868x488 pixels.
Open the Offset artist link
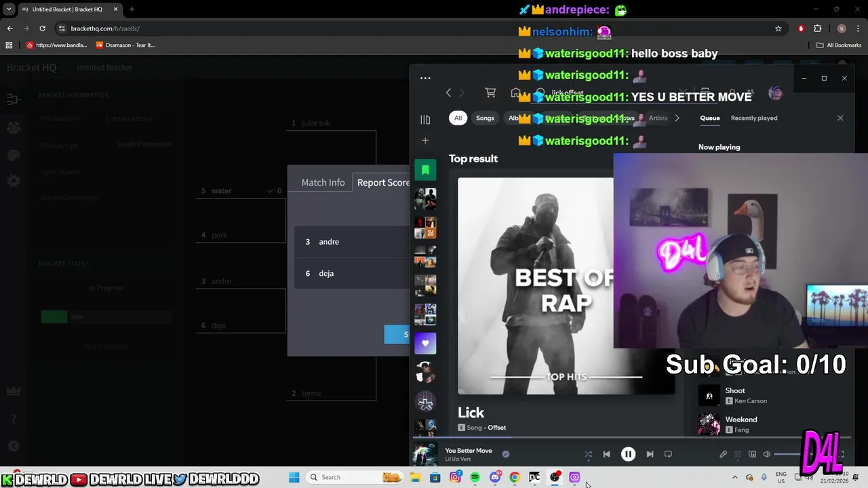496,428
